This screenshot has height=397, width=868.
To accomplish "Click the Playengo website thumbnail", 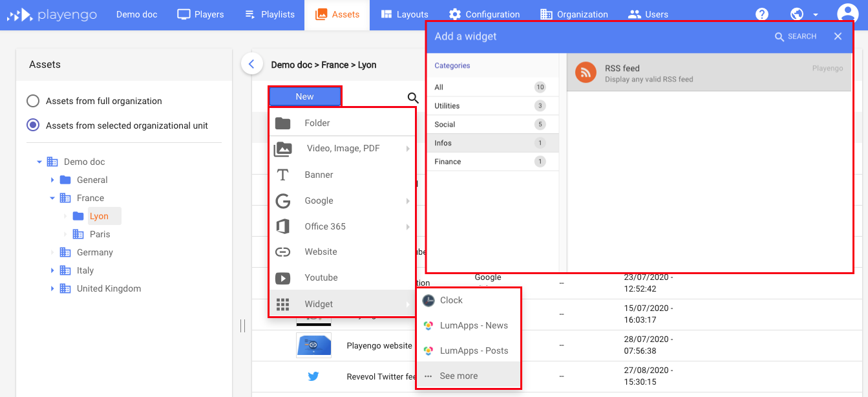I will pos(313,345).
